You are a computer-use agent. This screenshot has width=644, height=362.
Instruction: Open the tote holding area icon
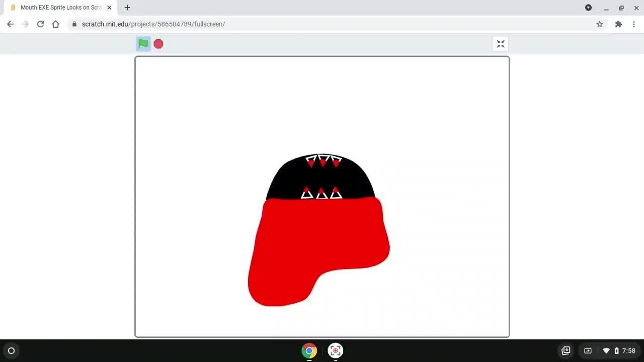(x=566, y=351)
